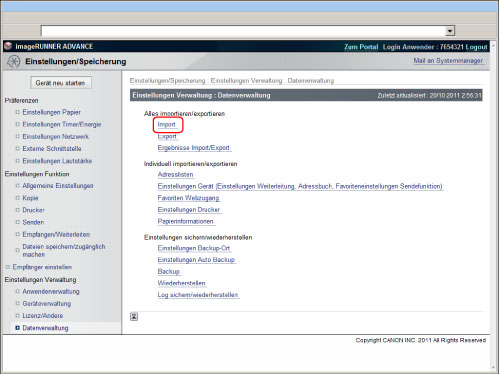Open Geräteverwaltung in sidebar
Viewport: 499px width, 374px height.
tap(47, 304)
